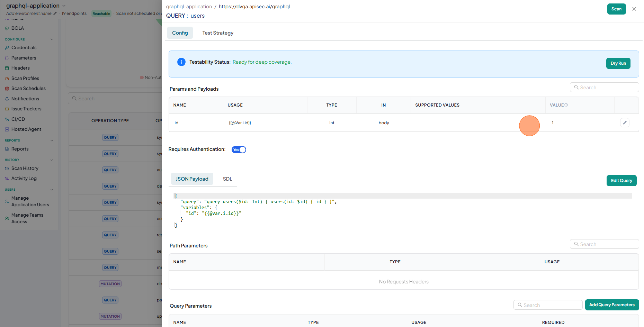Expand the graphql-application dropdown
Viewport: 644px width, 327px height.
(64, 6)
